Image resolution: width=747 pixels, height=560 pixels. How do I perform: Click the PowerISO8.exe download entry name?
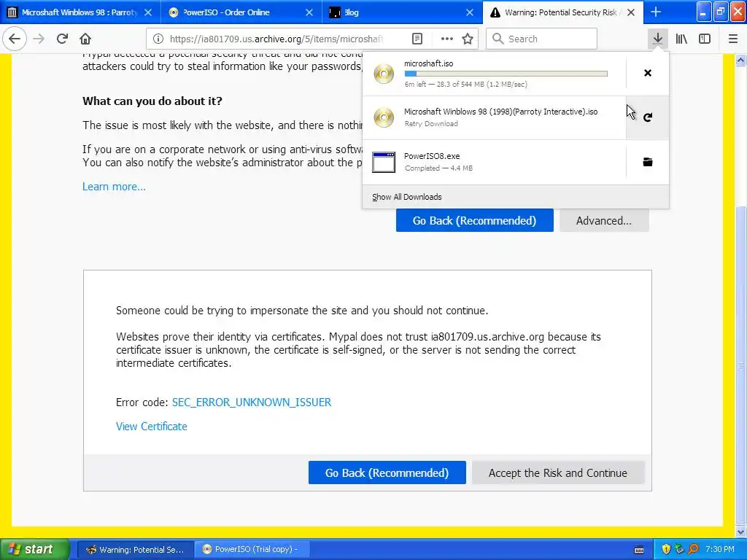point(432,156)
